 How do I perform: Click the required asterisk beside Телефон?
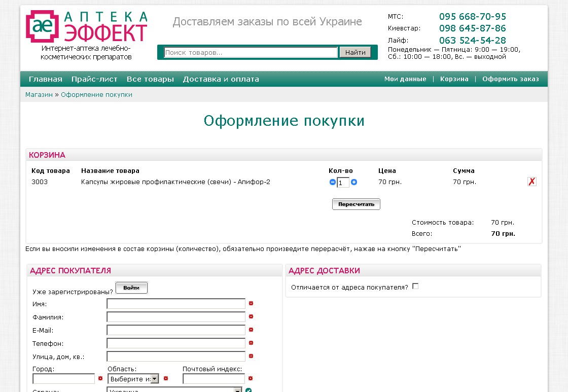coord(251,343)
